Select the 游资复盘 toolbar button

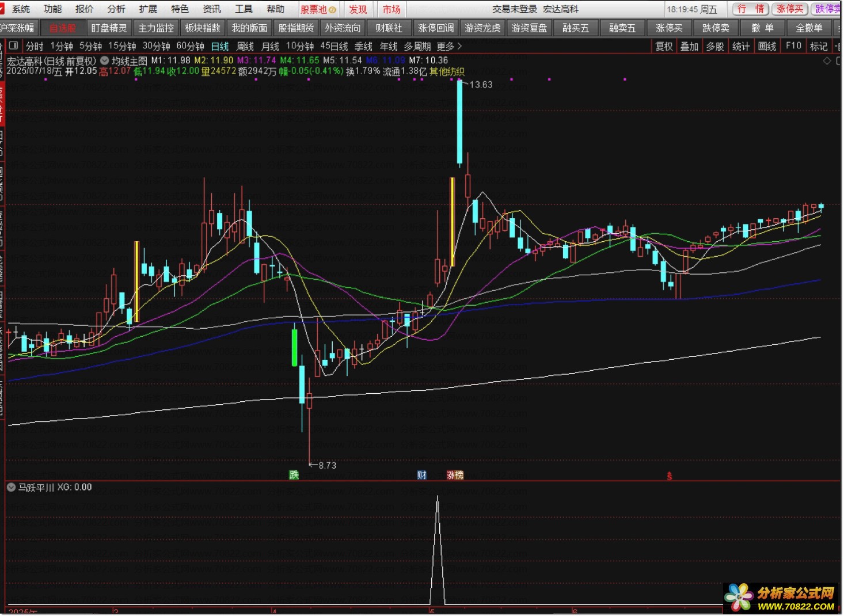pyautogui.click(x=529, y=28)
